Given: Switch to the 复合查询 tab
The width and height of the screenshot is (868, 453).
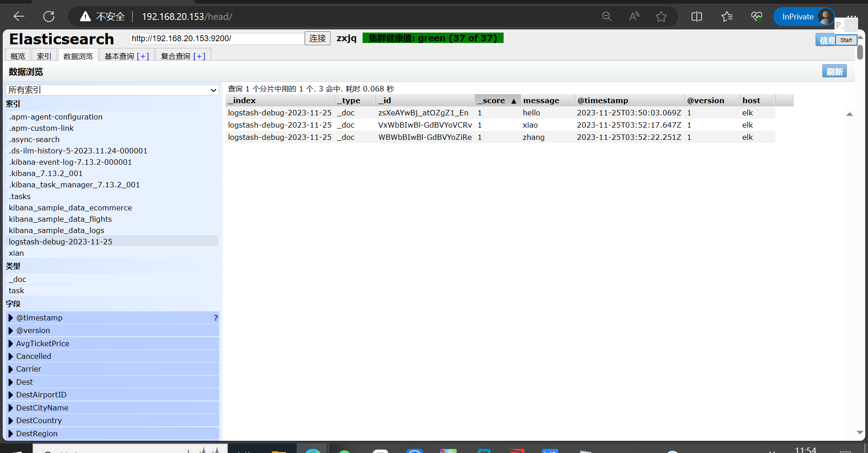Looking at the screenshot, I should pyautogui.click(x=175, y=56).
